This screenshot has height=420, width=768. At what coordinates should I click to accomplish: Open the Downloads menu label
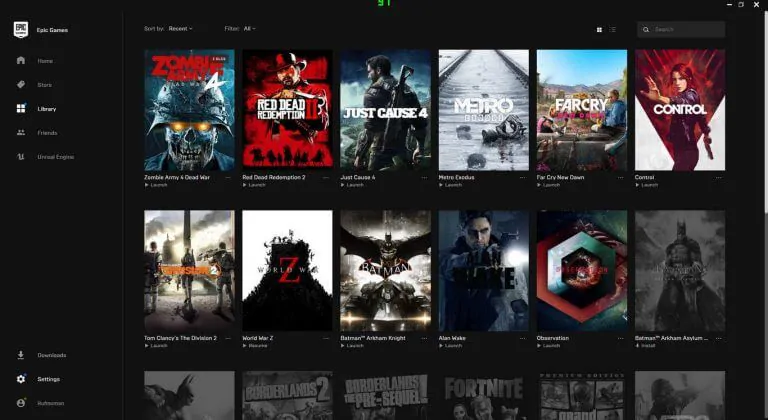(x=52, y=355)
